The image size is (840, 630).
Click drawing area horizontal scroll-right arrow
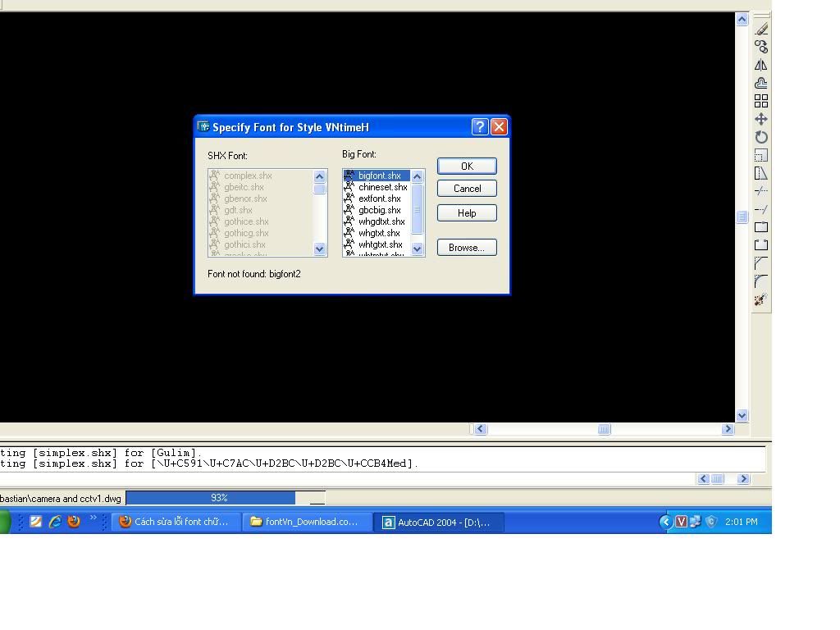click(728, 429)
